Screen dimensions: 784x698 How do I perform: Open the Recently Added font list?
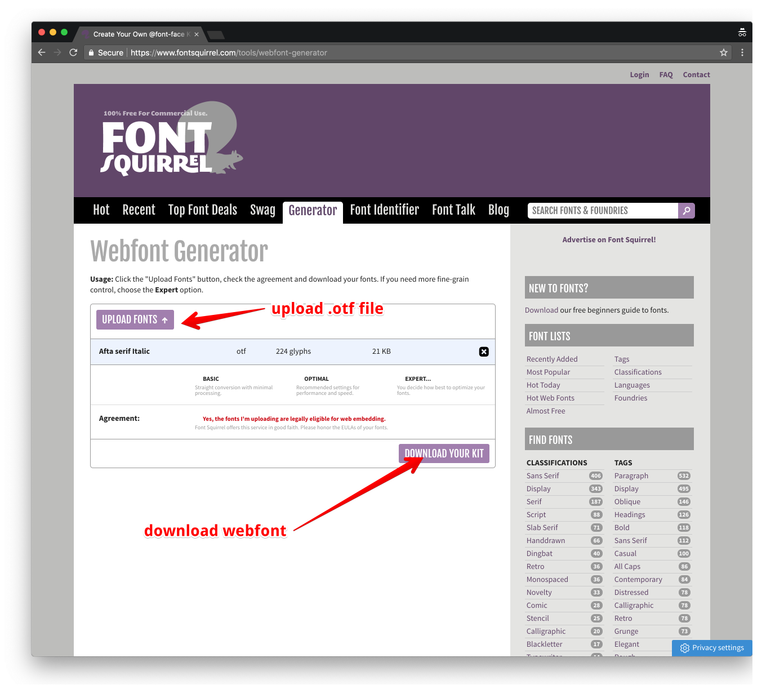(x=552, y=359)
